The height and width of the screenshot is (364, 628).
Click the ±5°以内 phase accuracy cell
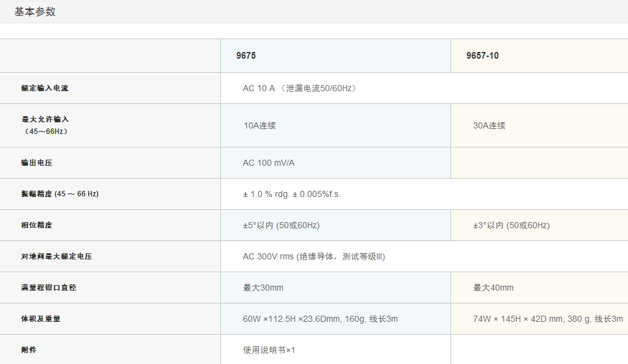point(281,225)
